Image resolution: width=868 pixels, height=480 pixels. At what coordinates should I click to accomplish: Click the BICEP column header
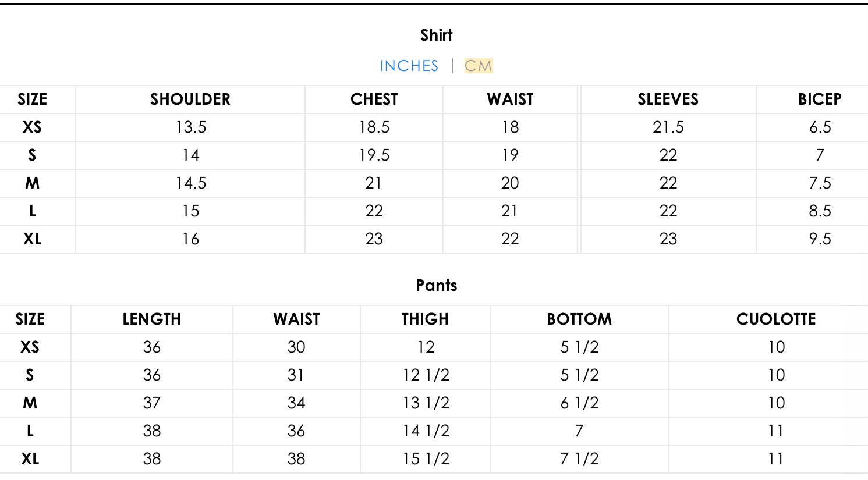[x=819, y=99]
